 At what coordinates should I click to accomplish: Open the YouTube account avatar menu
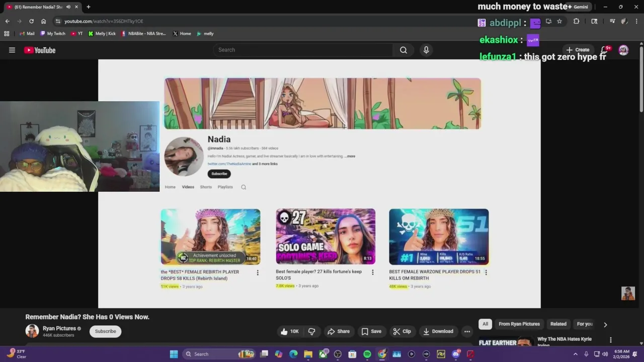point(623,50)
